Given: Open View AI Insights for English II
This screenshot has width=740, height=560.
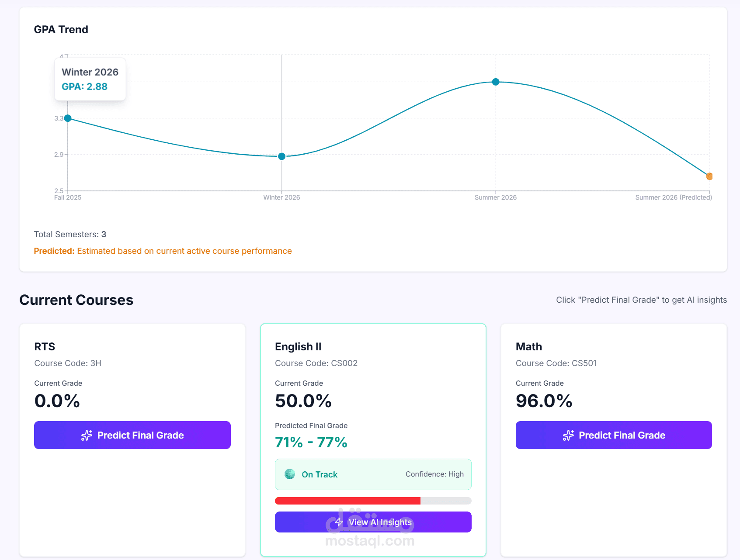Looking at the screenshot, I should tap(373, 522).
